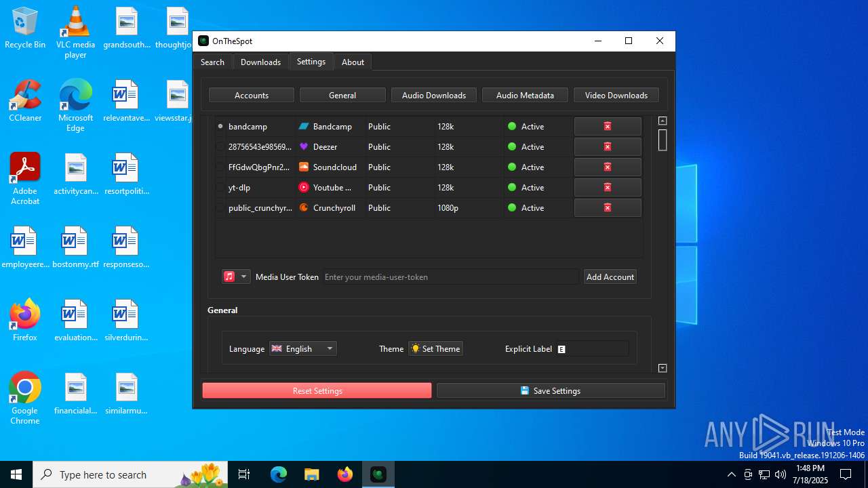Open Microsoft Edge desktop shortcut
This screenshot has width=868, height=488.
75,105
